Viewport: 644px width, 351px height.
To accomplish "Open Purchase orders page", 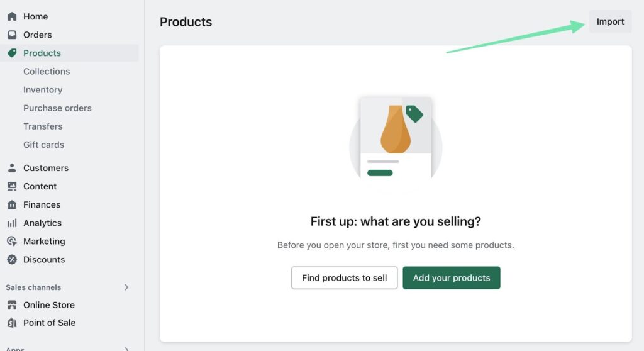I will 57,108.
